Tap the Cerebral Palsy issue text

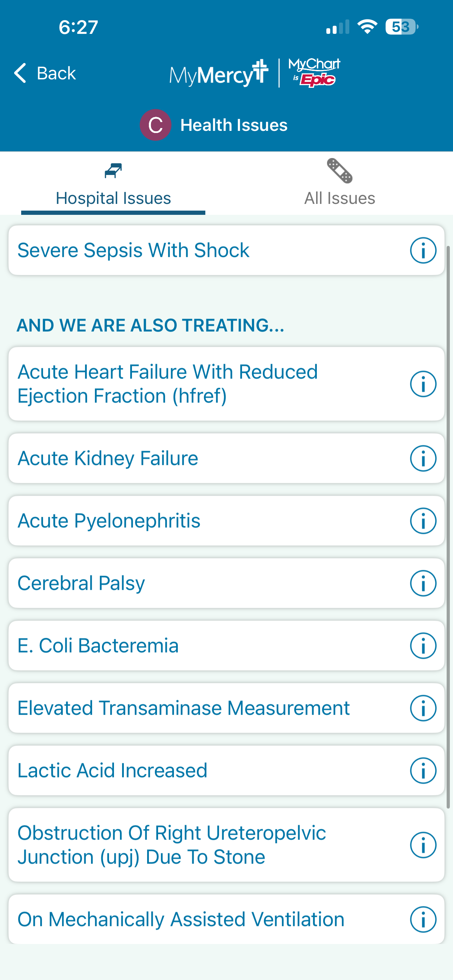tap(81, 583)
